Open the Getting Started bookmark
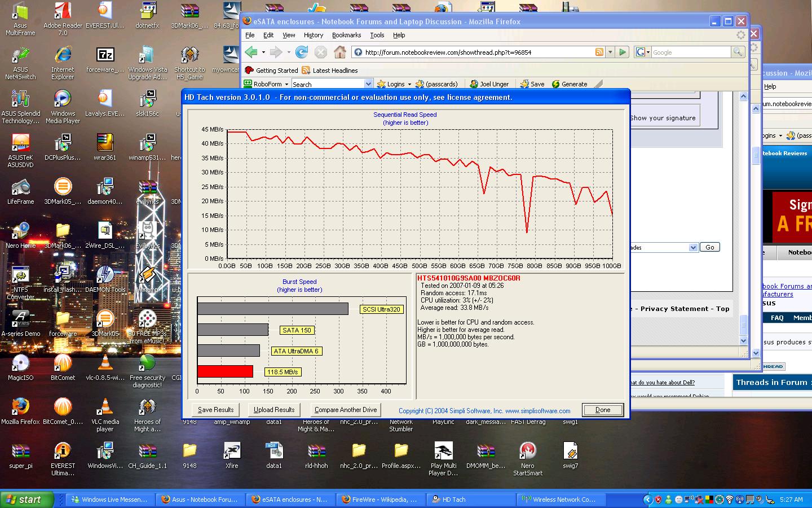The image size is (812, 508). pyautogui.click(x=271, y=71)
